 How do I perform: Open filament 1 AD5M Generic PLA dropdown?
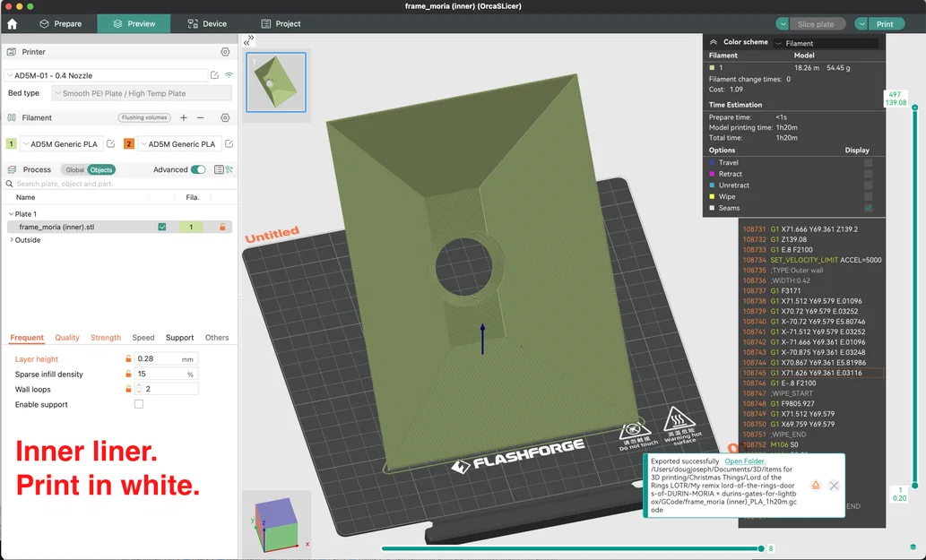tap(62, 144)
